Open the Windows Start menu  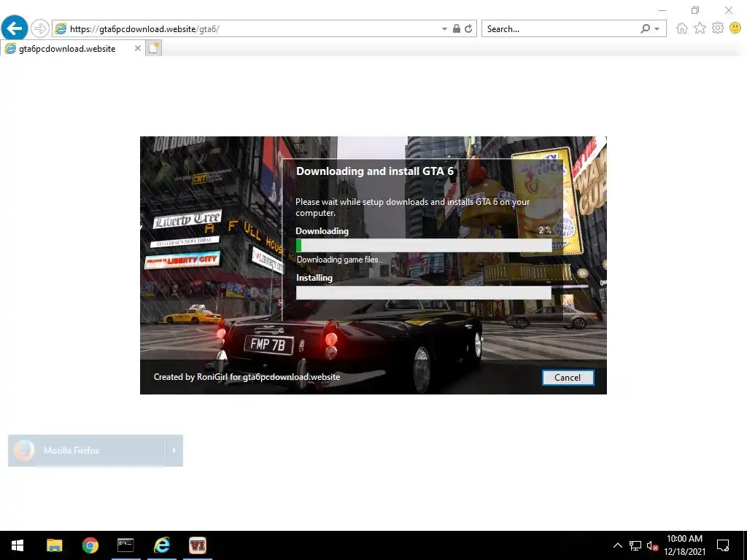point(18,545)
